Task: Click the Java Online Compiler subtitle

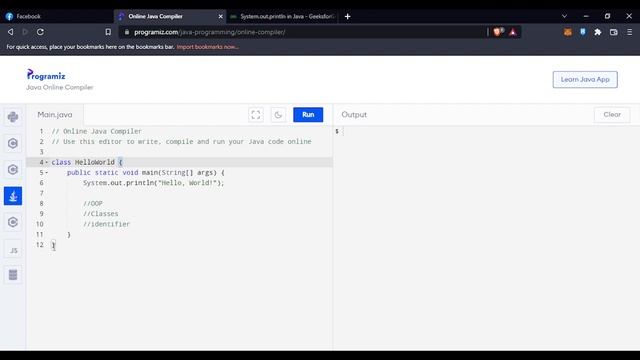Action: pyautogui.click(x=60, y=87)
